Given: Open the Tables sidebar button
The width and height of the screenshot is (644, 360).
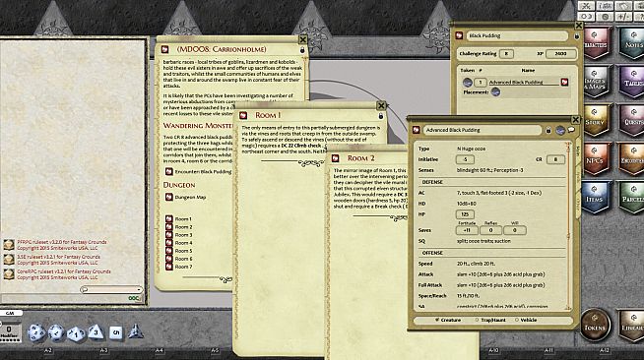Looking at the screenshot, I should [632, 82].
